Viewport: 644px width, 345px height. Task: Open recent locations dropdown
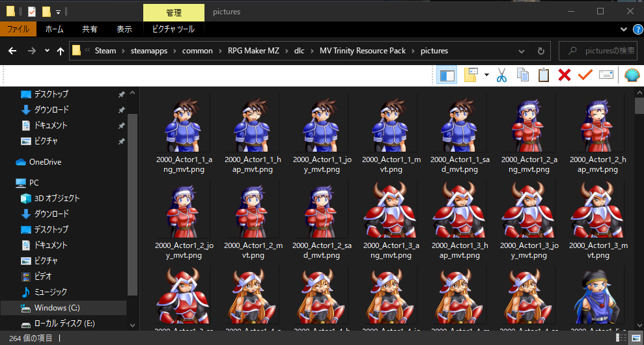pyautogui.click(x=47, y=51)
